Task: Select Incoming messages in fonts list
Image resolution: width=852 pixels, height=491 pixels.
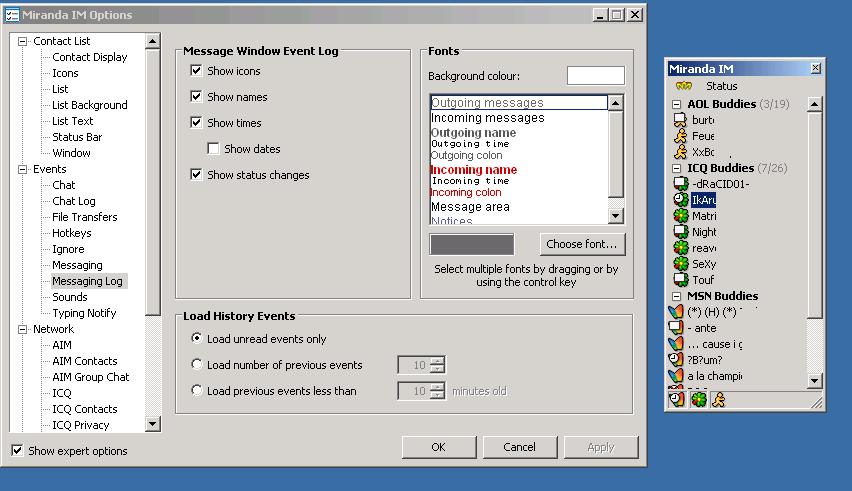Action: [x=488, y=118]
